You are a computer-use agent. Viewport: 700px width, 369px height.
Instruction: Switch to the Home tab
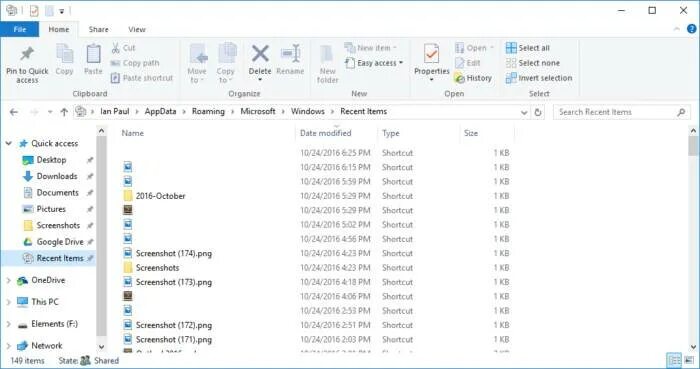coord(59,29)
